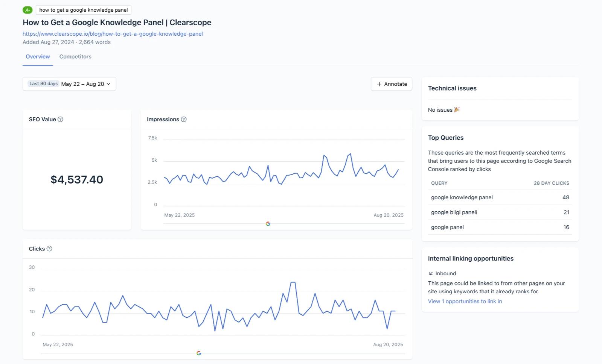Click Google marker under Impressions chart
Screen dimensions: 602x364
[x=268, y=224]
